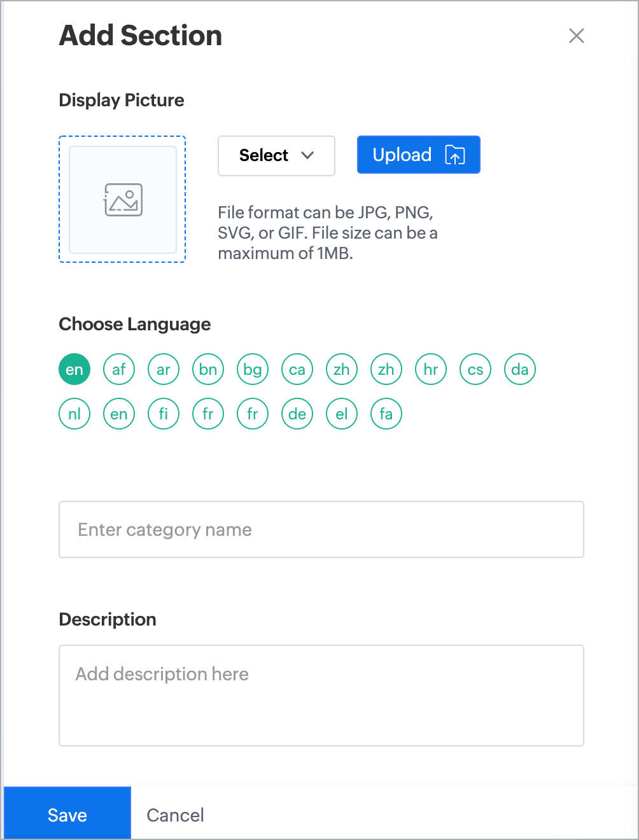The width and height of the screenshot is (639, 840).
Task: Click the image placeholder icon
Action: (x=123, y=200)
